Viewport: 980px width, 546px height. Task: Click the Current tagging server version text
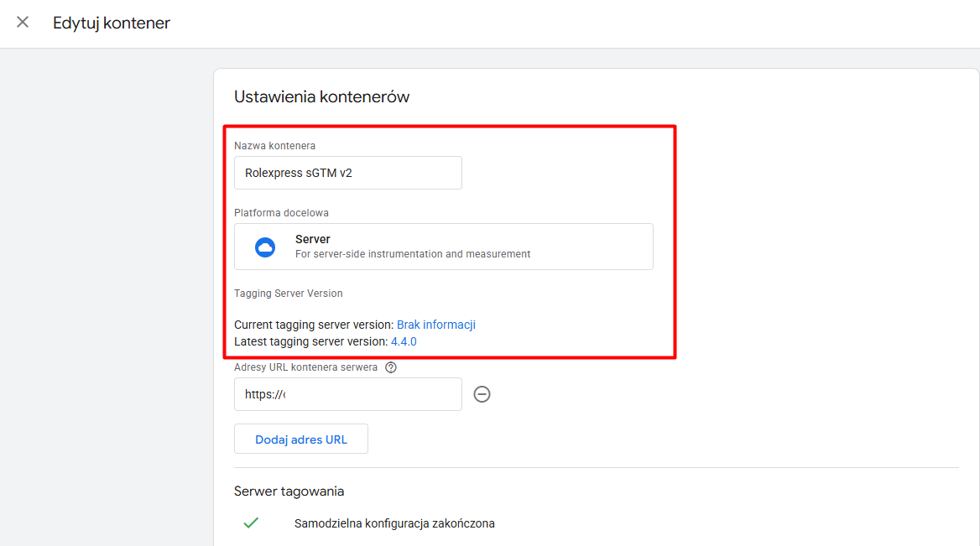click(x=314, y=325)
